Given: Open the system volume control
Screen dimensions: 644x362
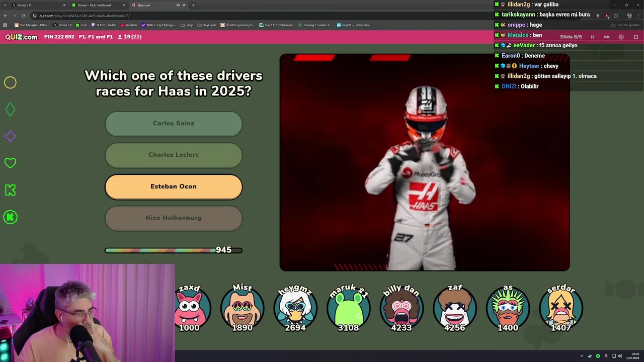Looking at the screenshot, I should point(619,356).
